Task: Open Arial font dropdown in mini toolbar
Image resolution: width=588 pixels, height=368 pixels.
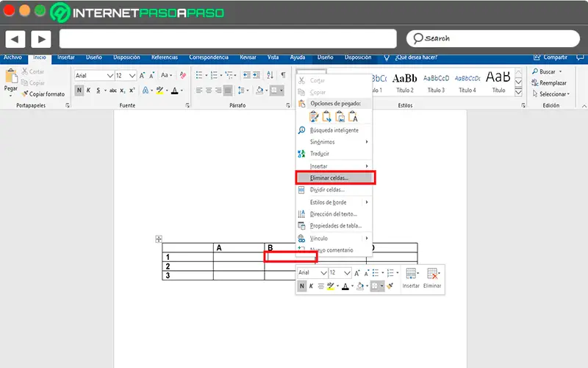Action: pos(323,273)
